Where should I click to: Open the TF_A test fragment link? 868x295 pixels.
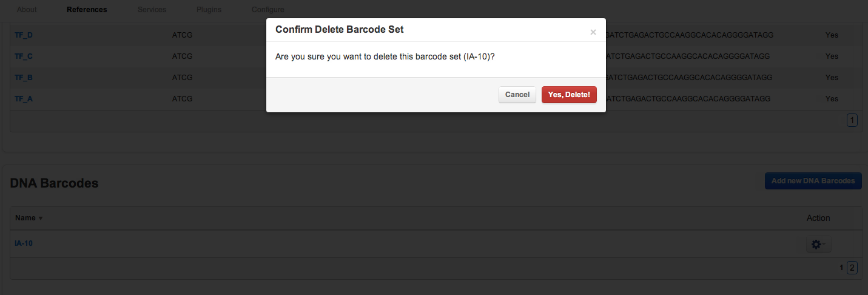(24, 99)
